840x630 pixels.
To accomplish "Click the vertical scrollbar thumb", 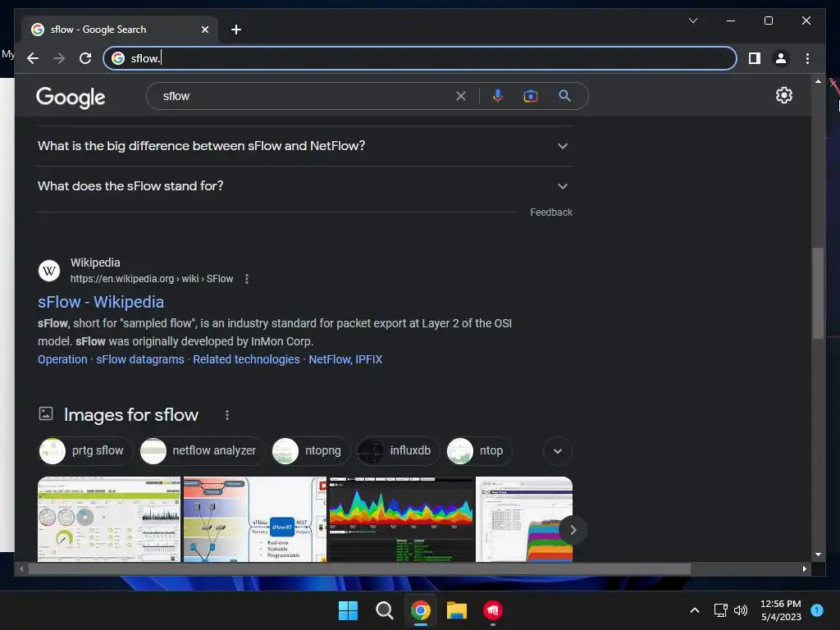I will click(x=818, y=293).
